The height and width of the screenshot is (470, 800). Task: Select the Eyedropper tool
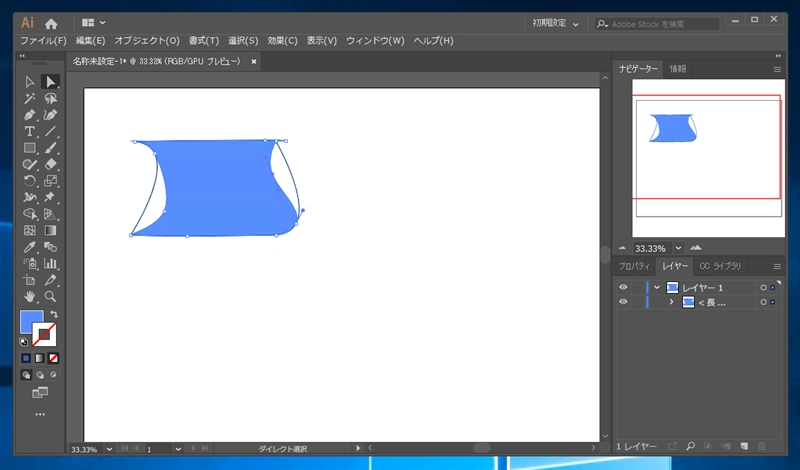pyautogui.click(x=30, y=247)
